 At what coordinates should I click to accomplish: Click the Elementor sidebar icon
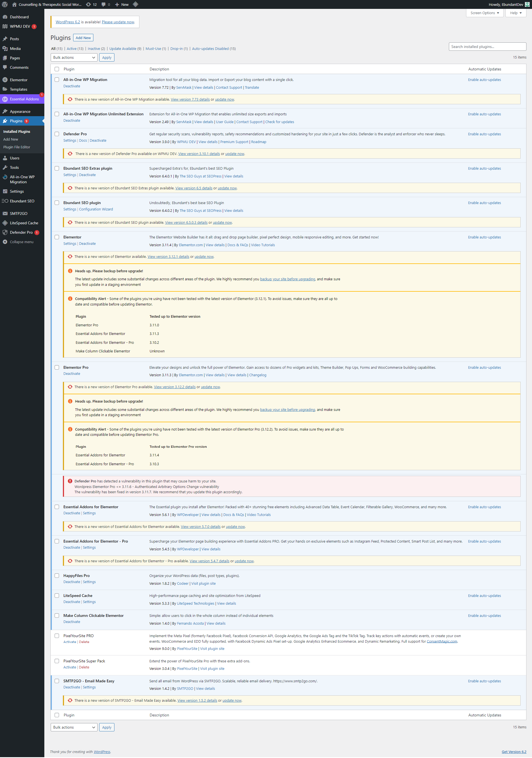[5, 80]
